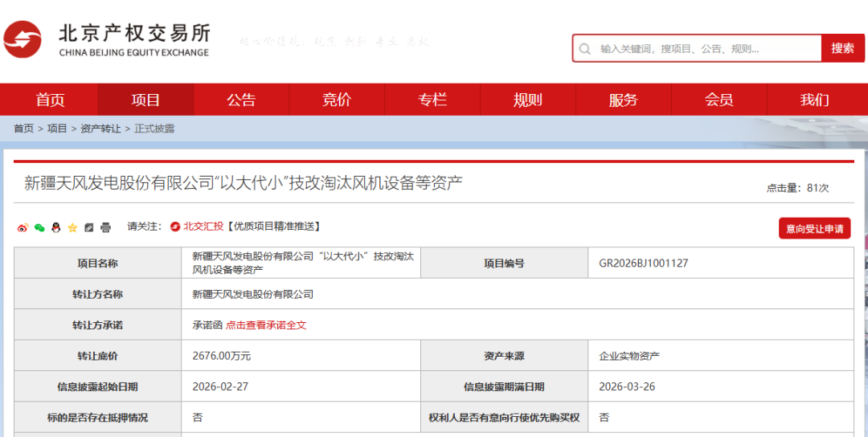Copy link using the link icon
The height and width of the screenshot is (437, 868).
(x=89, y=227)
